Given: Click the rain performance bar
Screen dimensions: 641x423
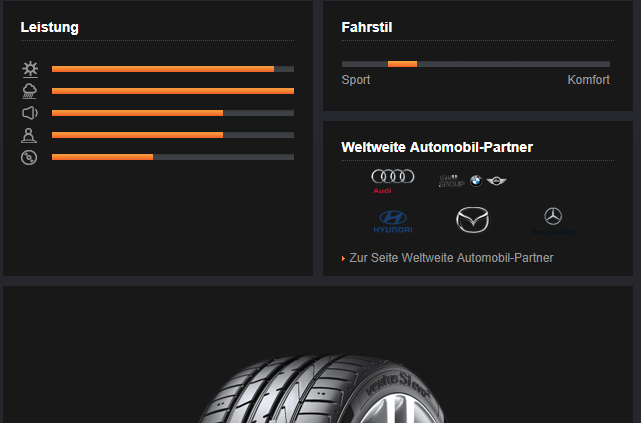Looking at the screenshot, I should tap(173, 91).
